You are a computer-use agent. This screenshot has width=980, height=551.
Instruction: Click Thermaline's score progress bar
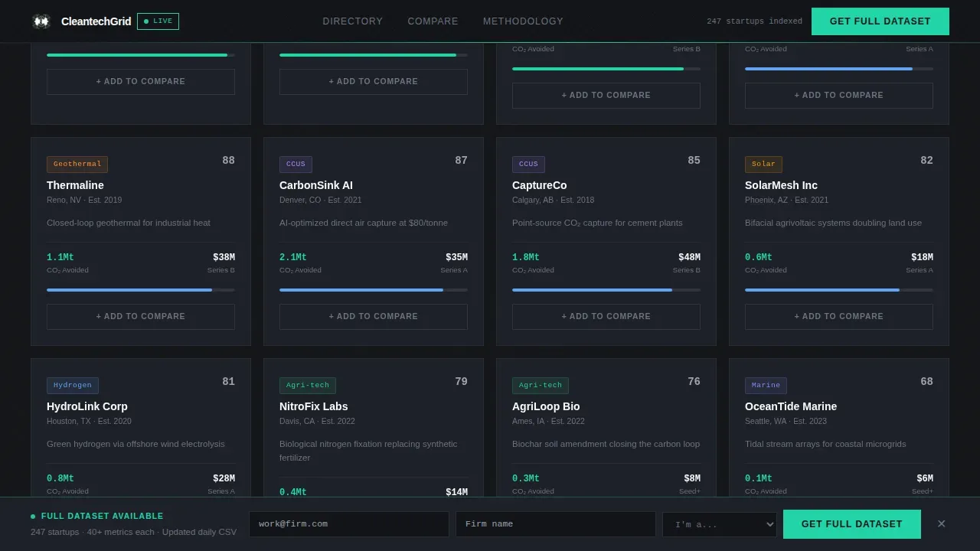[x=141, y=290]
